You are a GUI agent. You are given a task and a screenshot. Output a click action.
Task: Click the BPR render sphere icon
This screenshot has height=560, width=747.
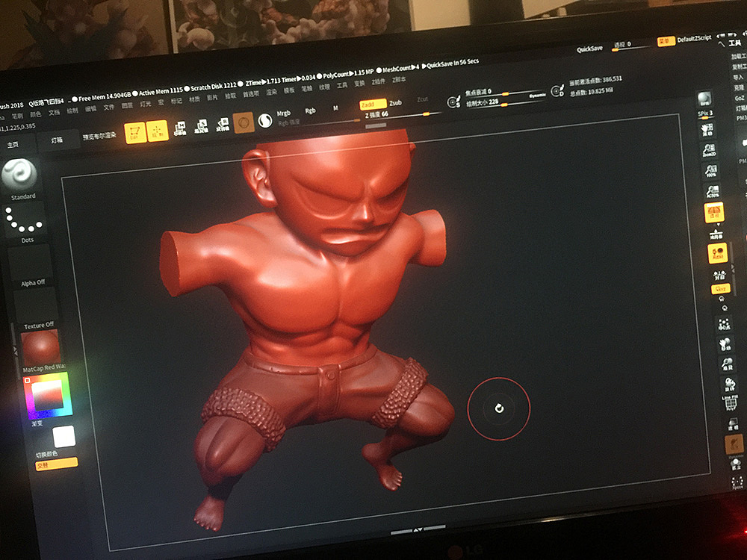[704, 99]
